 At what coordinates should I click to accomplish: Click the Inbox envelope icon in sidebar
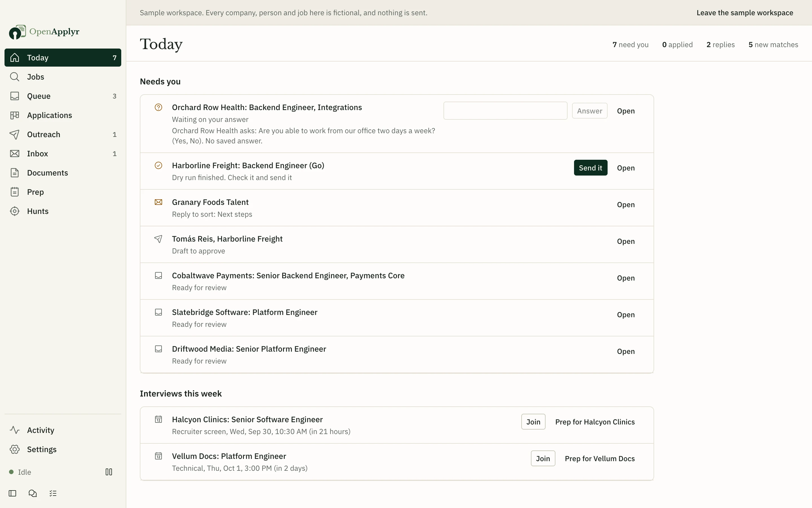pyautogui.click(x=14, y=154)
